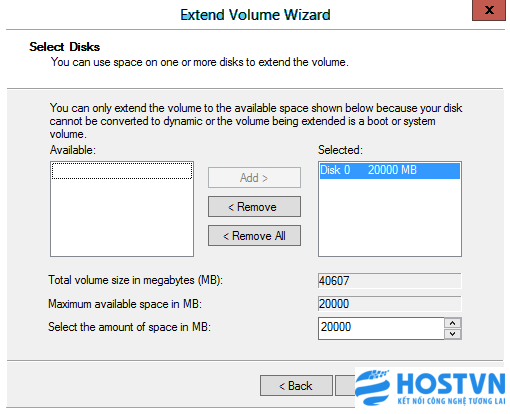Click the Extend Volume Wizard title bar
This screenshot has height=414, width=510.
click(255, 15)
